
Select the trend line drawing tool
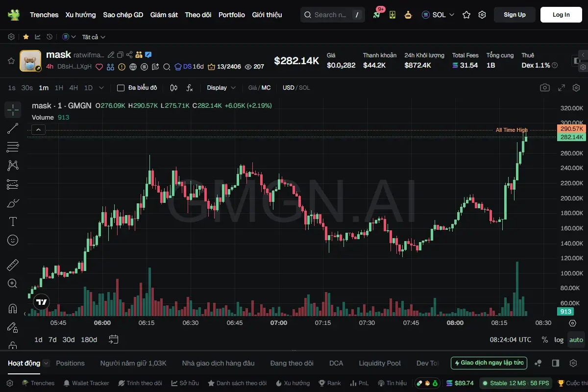click(13, 128)
